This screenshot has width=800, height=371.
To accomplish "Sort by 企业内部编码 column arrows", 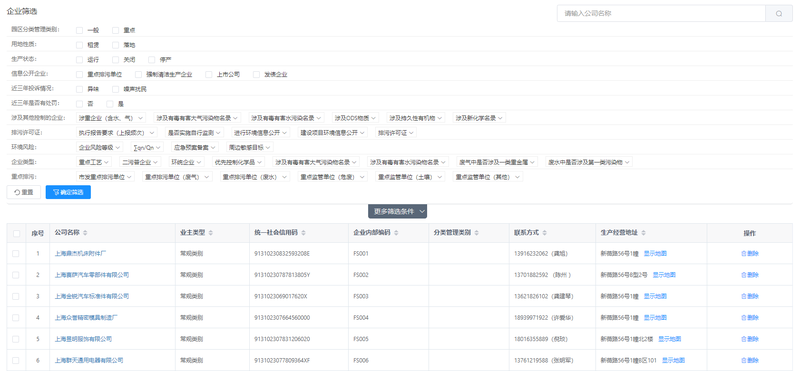I will point(396,233).
